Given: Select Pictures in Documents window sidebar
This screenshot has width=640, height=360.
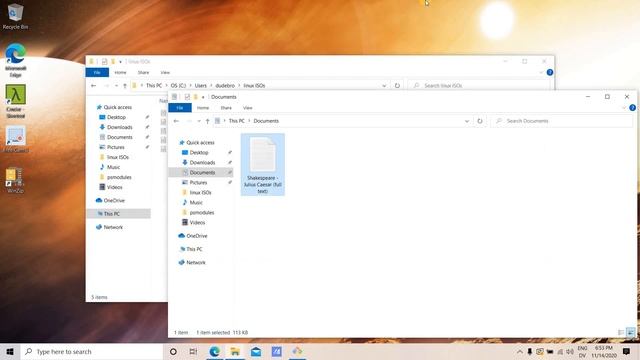Looking at the screenshot, I should [198, 182].
